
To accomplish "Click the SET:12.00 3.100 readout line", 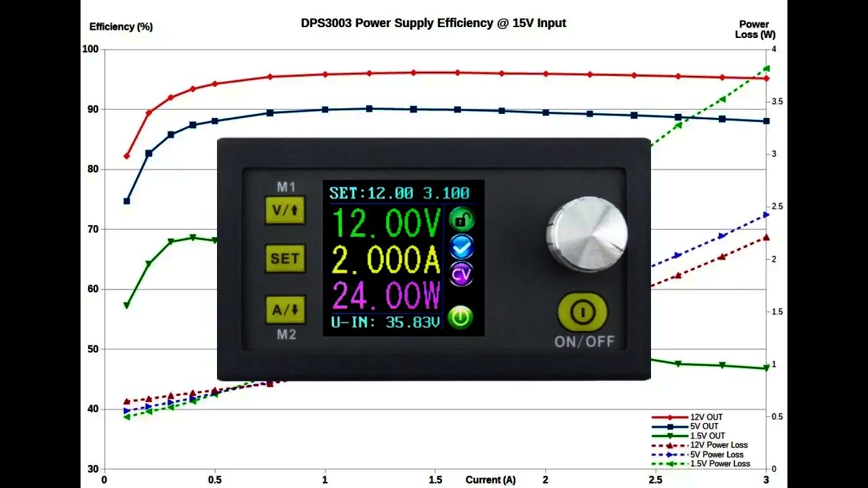I will [399, 192].
